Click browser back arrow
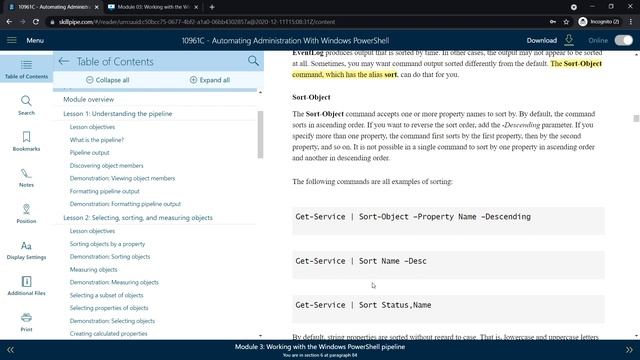Viewport: 640px width, 360px height. (x=9, y=22)
